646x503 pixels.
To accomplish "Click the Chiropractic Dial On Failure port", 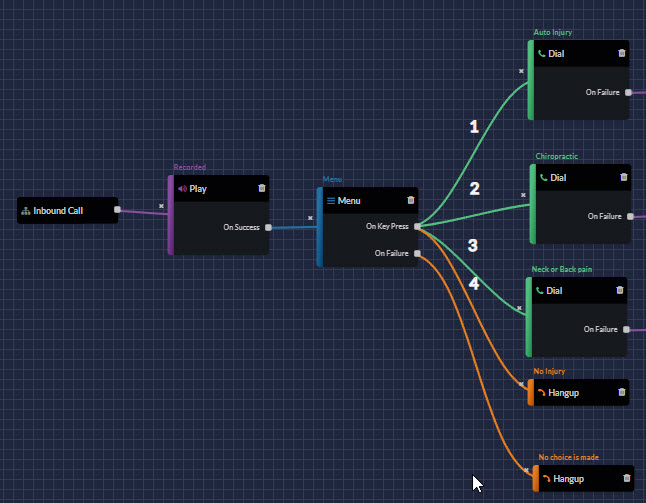I will pyautogui.click(x=630, y=215).
